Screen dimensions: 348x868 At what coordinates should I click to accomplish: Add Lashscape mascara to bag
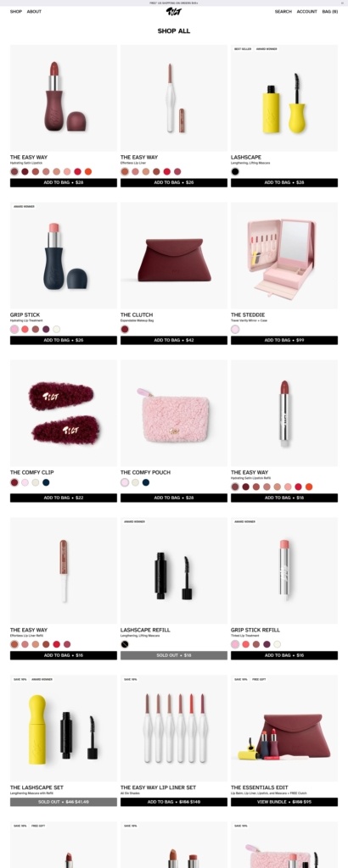click(284, 183)
